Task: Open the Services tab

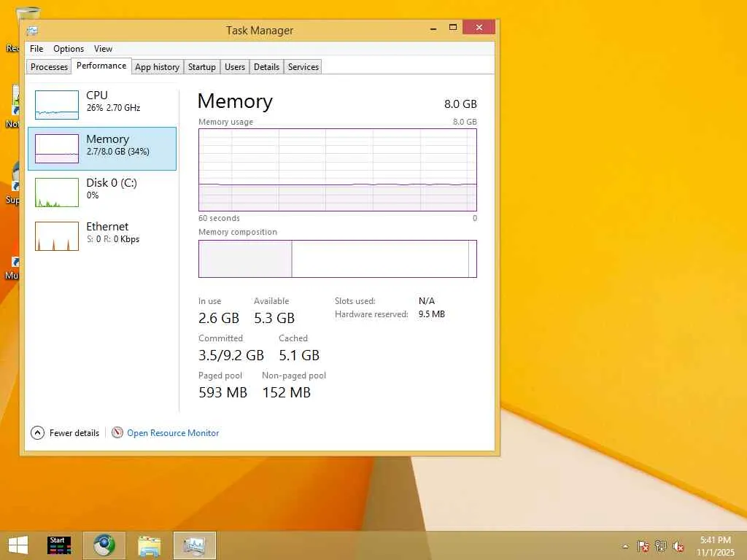Action: (x=303, y=66)
